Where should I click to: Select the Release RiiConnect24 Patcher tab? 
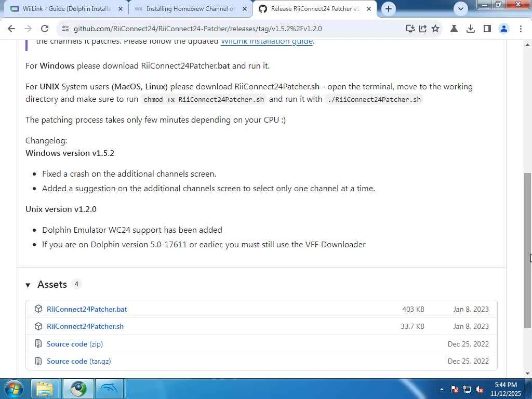click(x=314, y=9)
